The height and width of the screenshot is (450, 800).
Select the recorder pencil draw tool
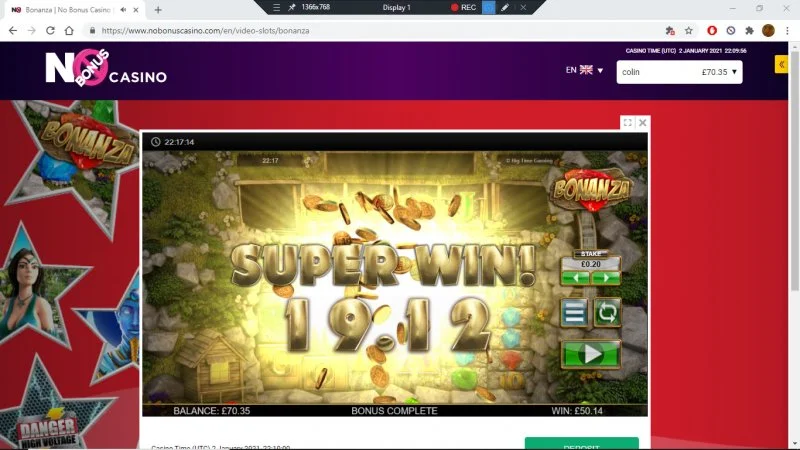(505, 8)
